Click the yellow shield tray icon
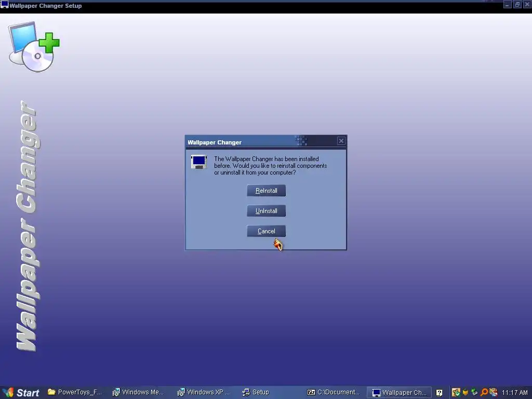 coord(465,393)
